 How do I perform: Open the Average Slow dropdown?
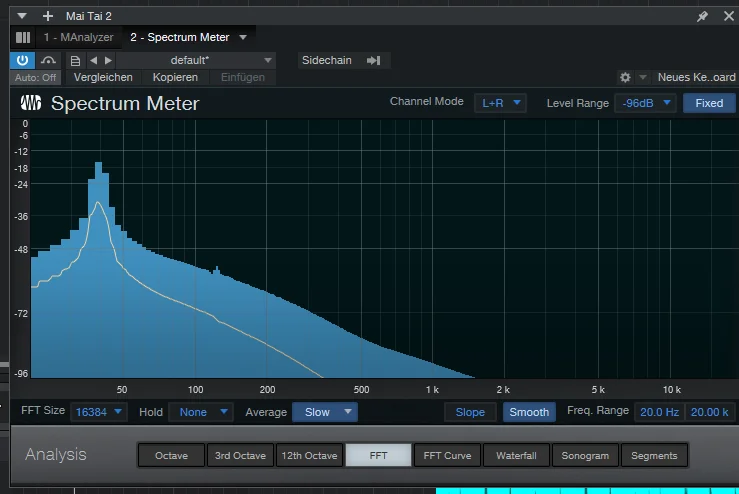click(325, 412)
